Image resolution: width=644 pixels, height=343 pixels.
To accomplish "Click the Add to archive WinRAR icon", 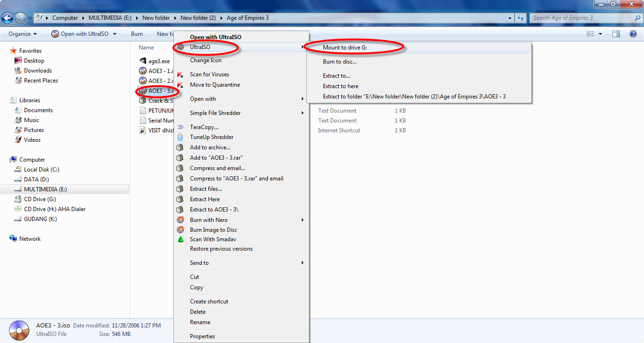I will coord(180,147).
